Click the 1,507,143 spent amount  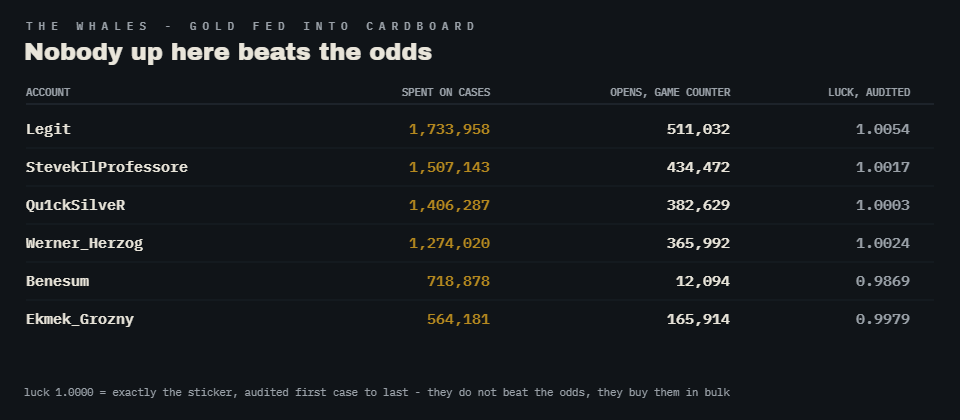click(449, 167)
